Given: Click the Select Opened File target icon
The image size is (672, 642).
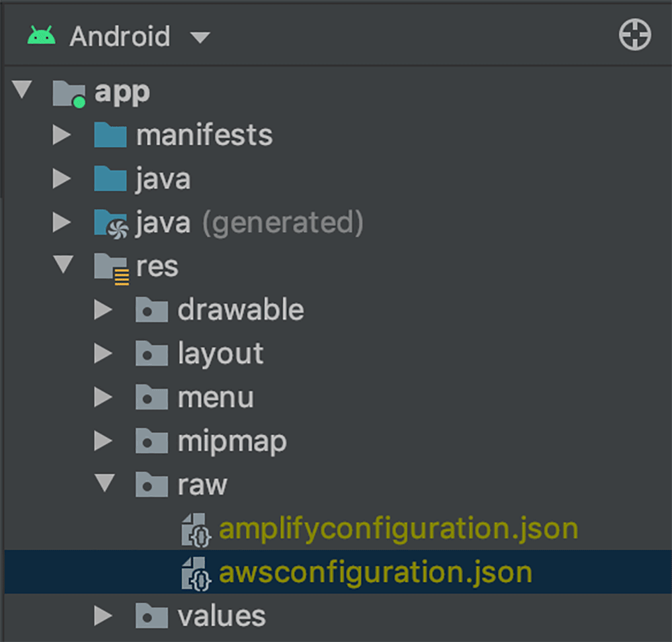Looking at the screenshot, I should [x=635, y=35].
